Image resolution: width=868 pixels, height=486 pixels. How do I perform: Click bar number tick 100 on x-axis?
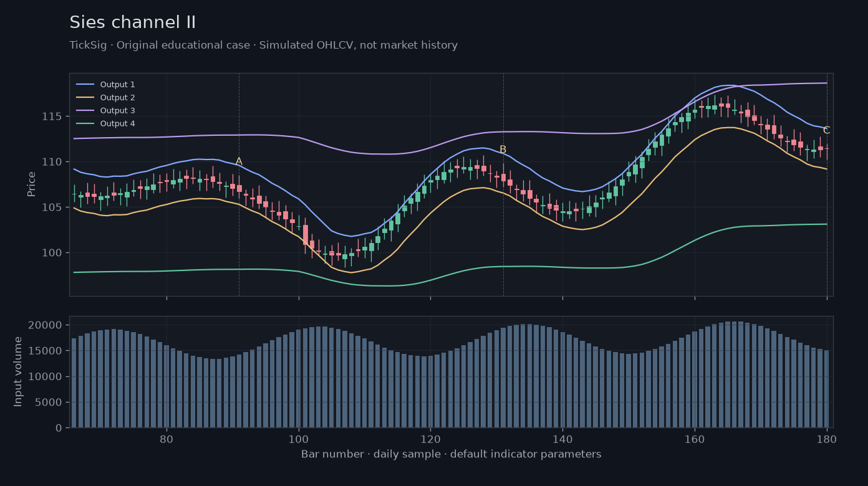tap(299, 439)
